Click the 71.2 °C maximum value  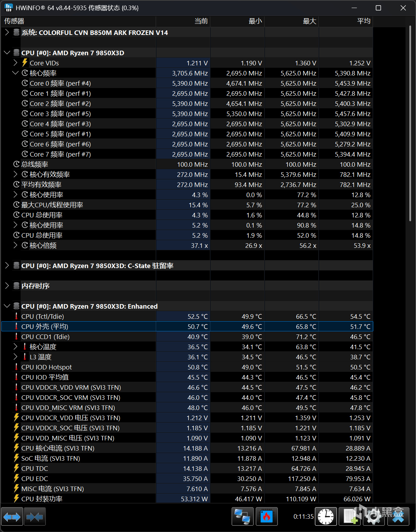(x=306, y=337)
